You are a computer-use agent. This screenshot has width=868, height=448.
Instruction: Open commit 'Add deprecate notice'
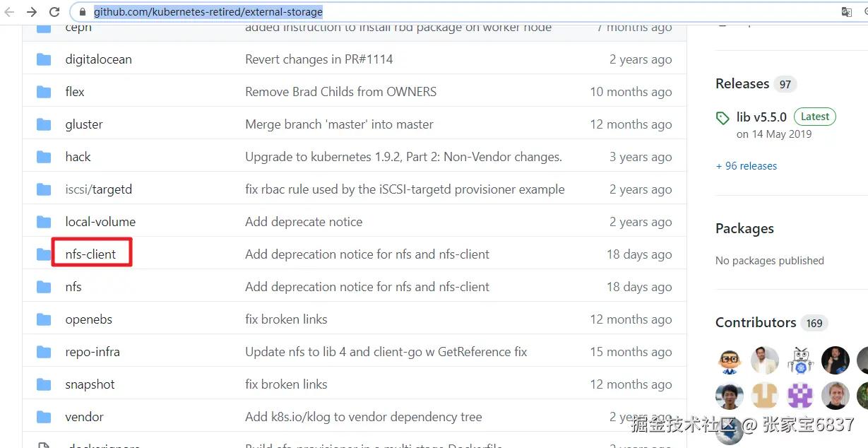(x=304, y=222)
